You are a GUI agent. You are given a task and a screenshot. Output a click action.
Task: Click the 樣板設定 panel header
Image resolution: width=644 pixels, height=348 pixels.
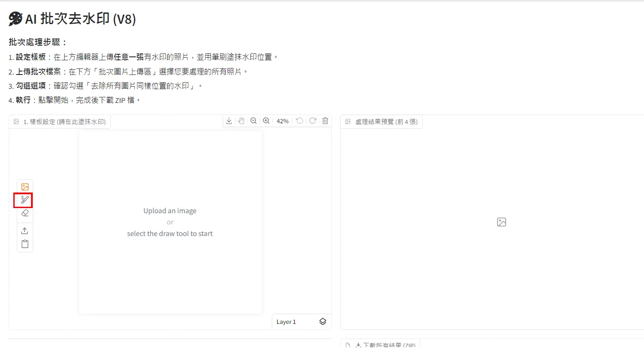tap(59, 121)
